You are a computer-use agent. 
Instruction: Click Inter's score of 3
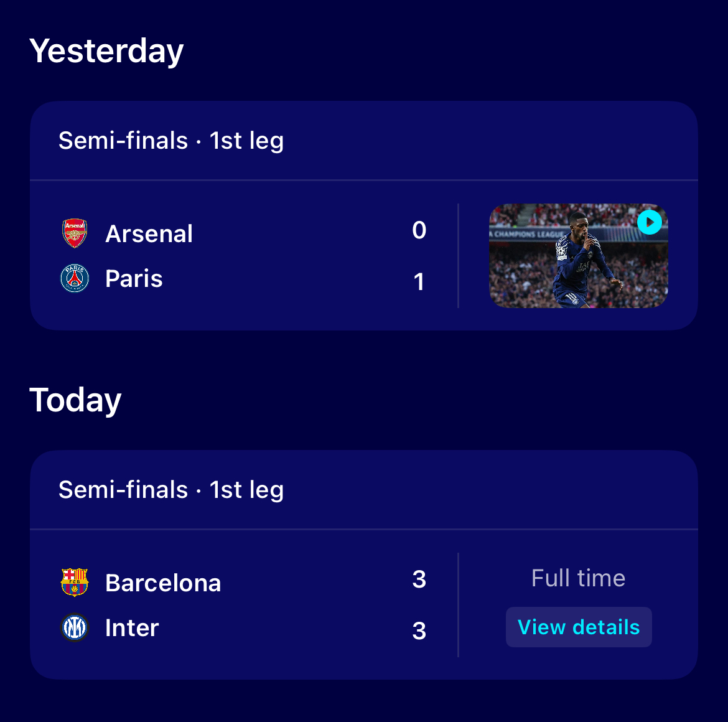[419, 631]
